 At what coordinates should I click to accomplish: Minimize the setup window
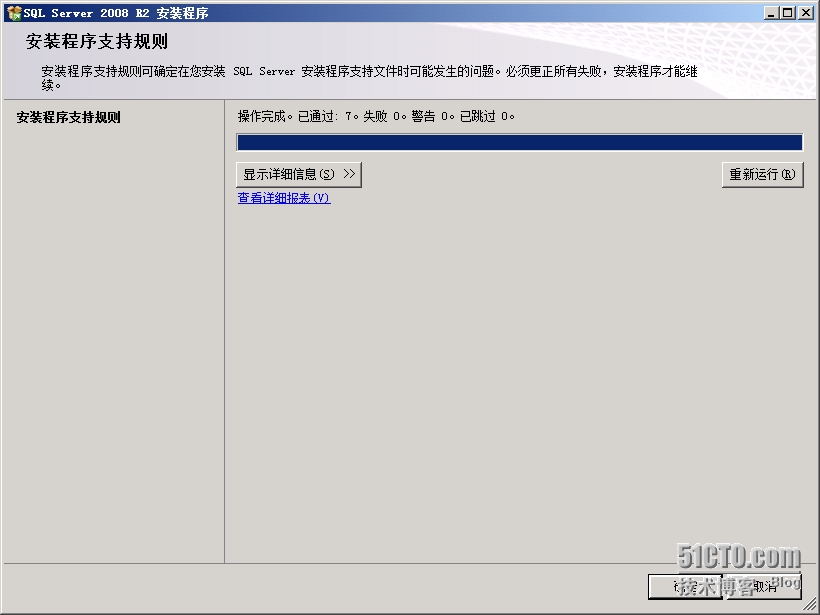[x=771, y=13]
